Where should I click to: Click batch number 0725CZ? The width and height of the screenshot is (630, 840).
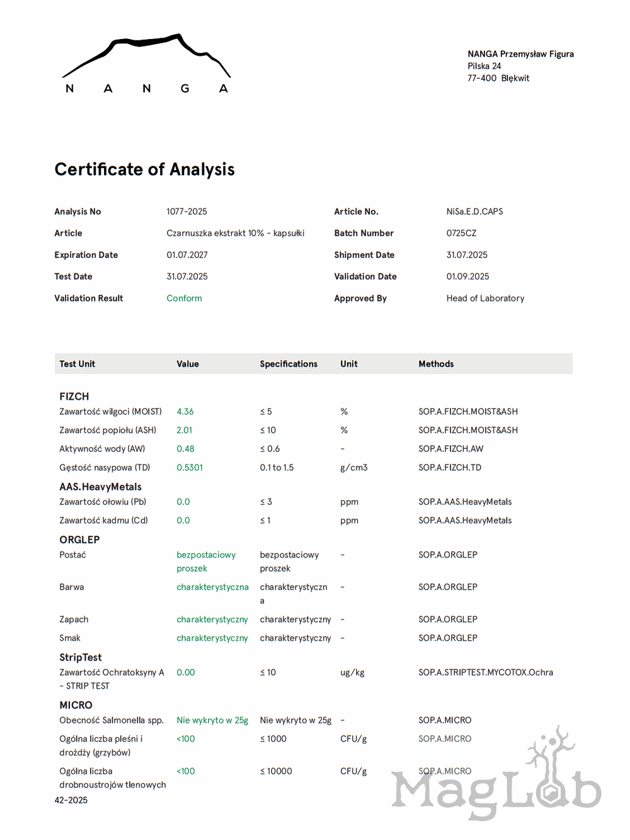pyautogui.click(x=461, y=233)
